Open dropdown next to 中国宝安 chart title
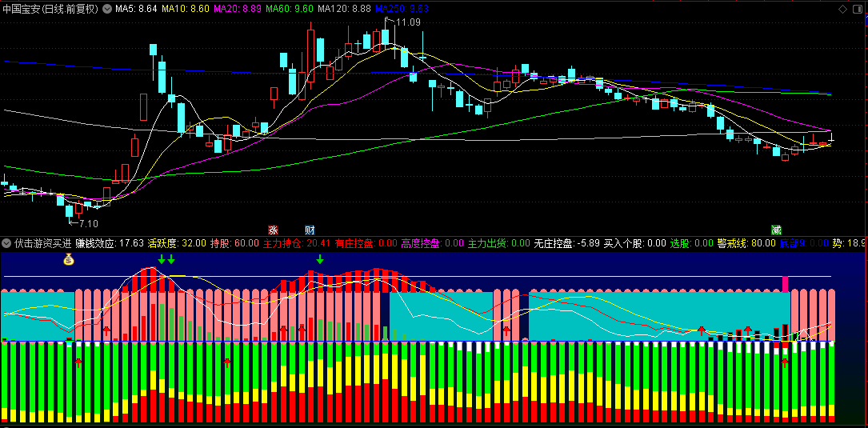This screenshot has height=428, width=868. (x=107, y=9)
